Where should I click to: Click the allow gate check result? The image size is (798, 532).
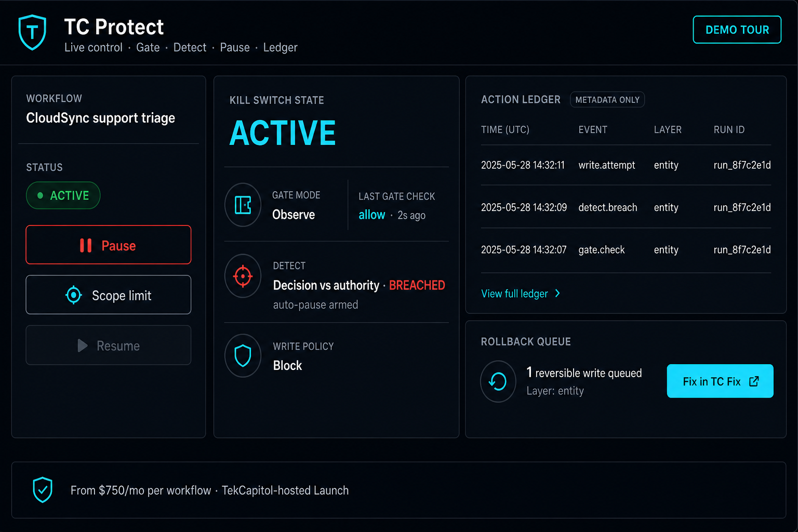pyautogui.click(x=372, y=215)
